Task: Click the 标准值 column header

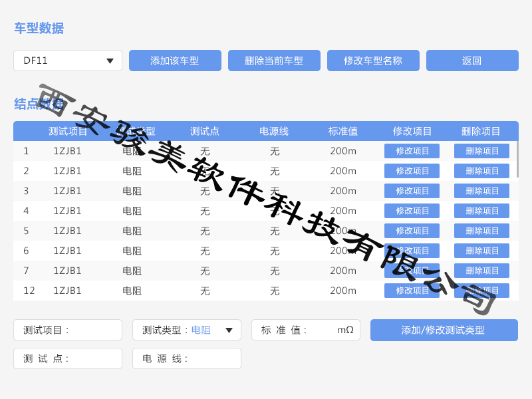Action: [343, 131]
